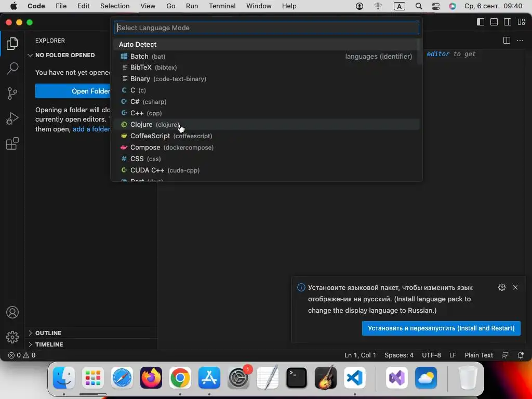The height and width of the screenshot is (399, 532).
Task: Launch Firefox from the Dock
Action: point(151,378)
